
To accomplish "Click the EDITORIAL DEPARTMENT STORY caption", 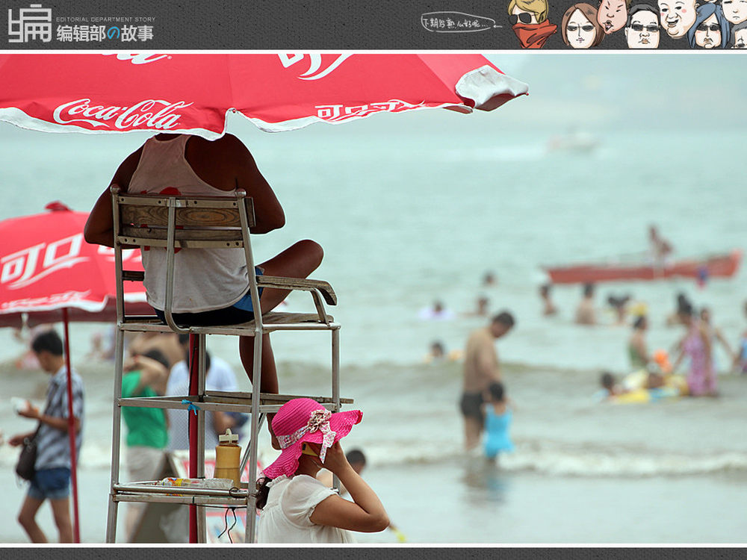I will (106, 19).
